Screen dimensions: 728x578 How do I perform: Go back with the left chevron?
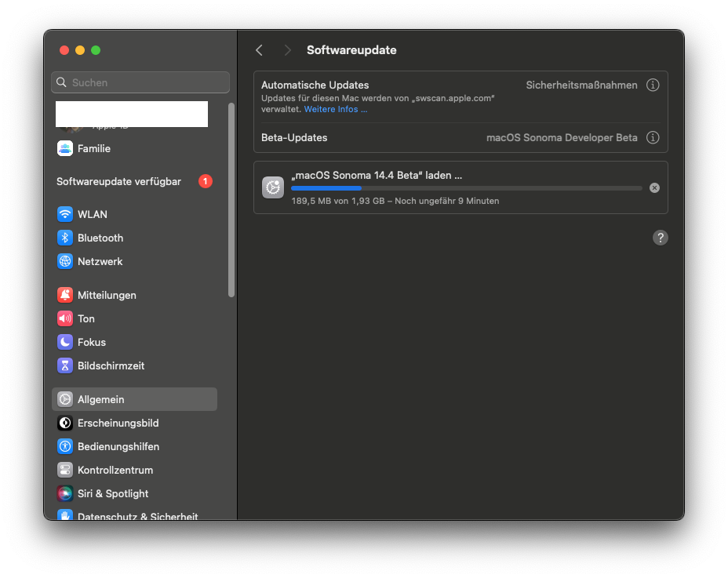click(x=259, y=50)
